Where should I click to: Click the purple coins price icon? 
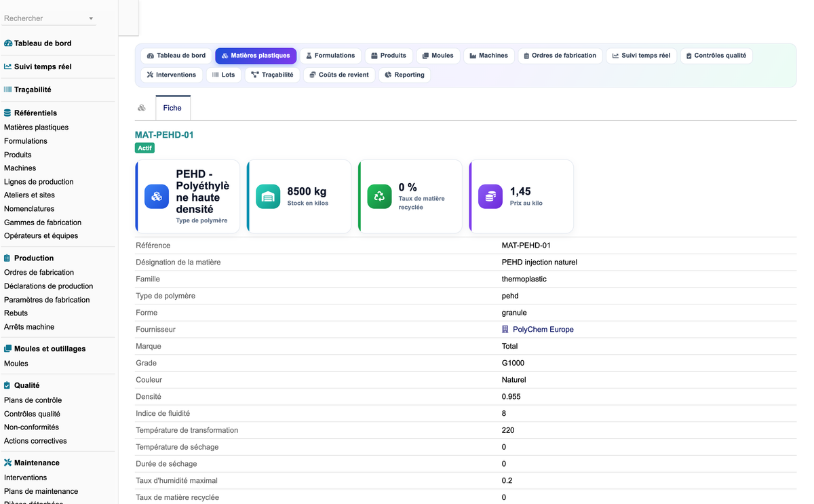(x=490, y=197)
